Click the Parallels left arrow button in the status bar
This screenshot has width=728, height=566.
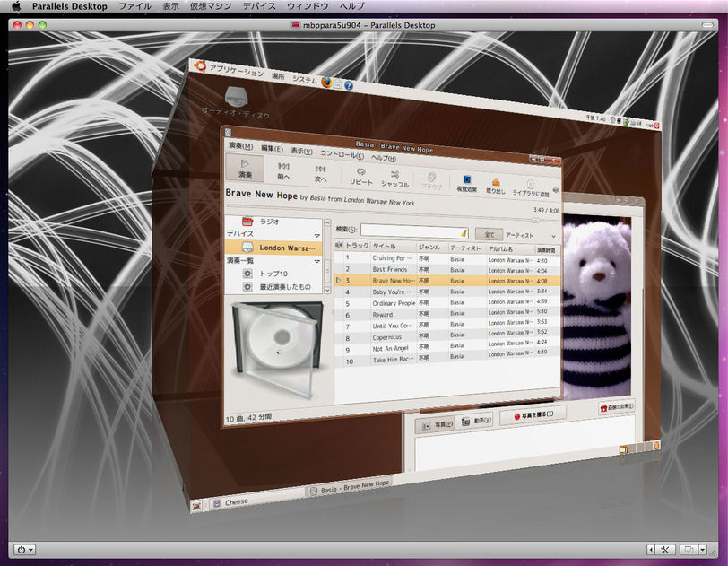coord(651,550)
